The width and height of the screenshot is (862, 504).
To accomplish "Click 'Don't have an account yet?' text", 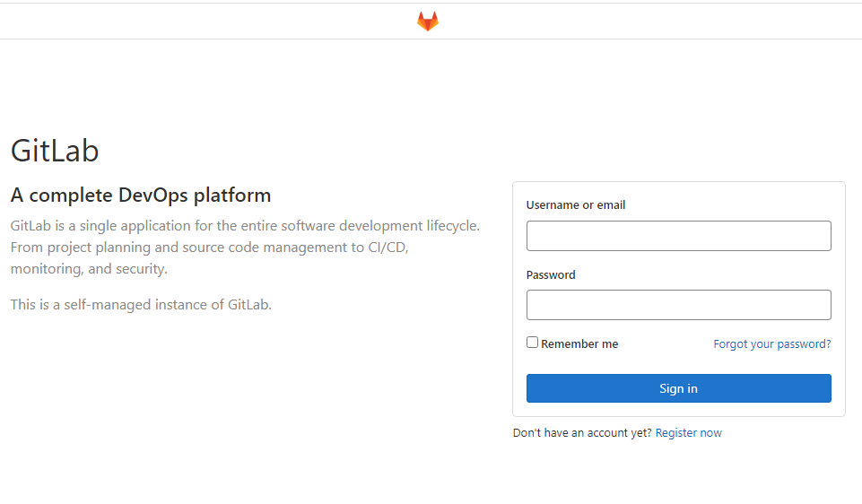I will (x=582, y=433).
